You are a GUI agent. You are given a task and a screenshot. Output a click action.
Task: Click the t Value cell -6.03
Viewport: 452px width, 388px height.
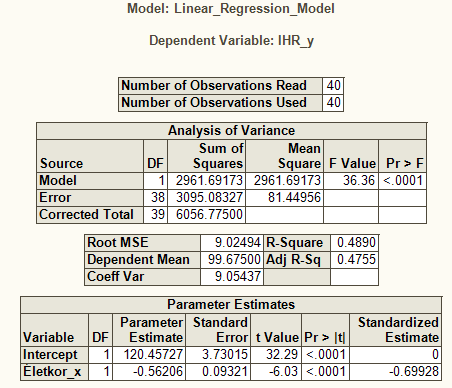(x=276, y=371)
